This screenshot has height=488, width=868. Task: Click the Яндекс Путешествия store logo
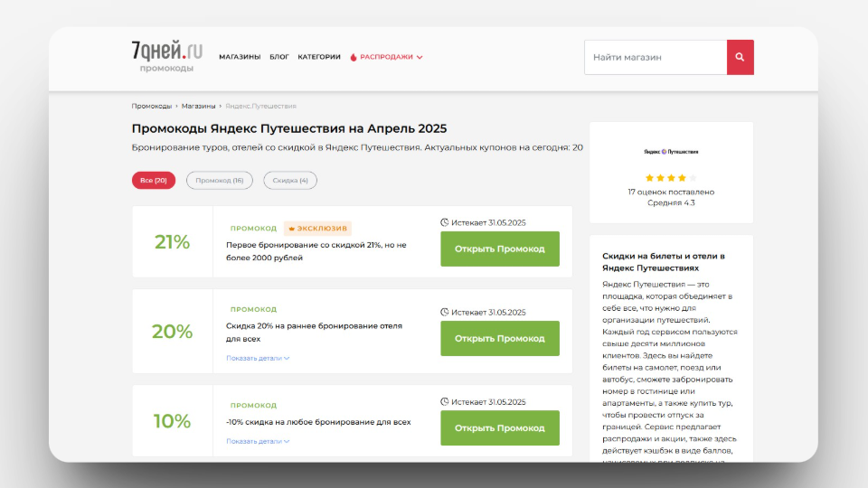(x=671, y=152)
